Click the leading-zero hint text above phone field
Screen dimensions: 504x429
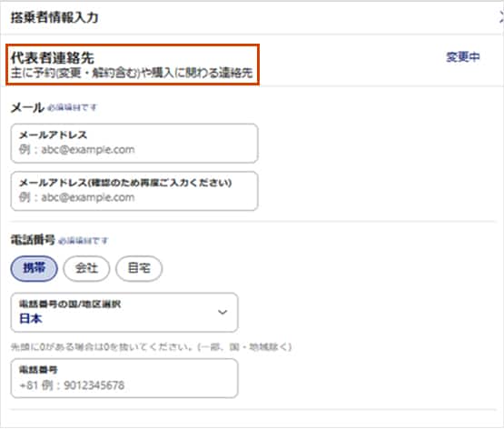(151, 346)
